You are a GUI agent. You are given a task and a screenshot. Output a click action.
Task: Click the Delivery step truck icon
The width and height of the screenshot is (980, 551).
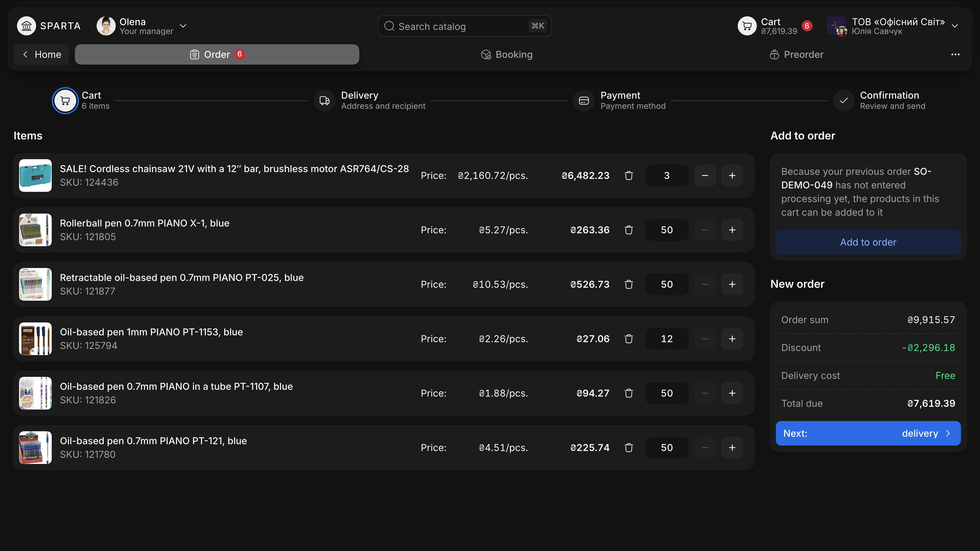click(324, 101)
